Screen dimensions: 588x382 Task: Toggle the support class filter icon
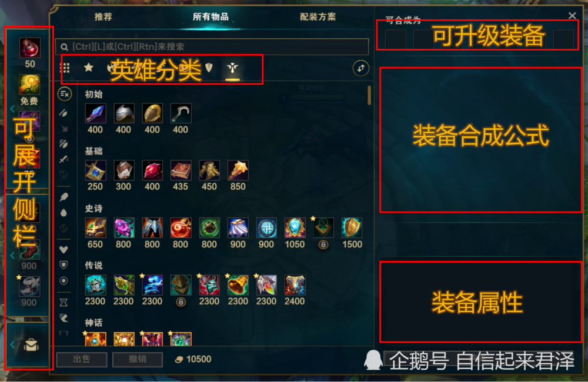pos(232,68)
